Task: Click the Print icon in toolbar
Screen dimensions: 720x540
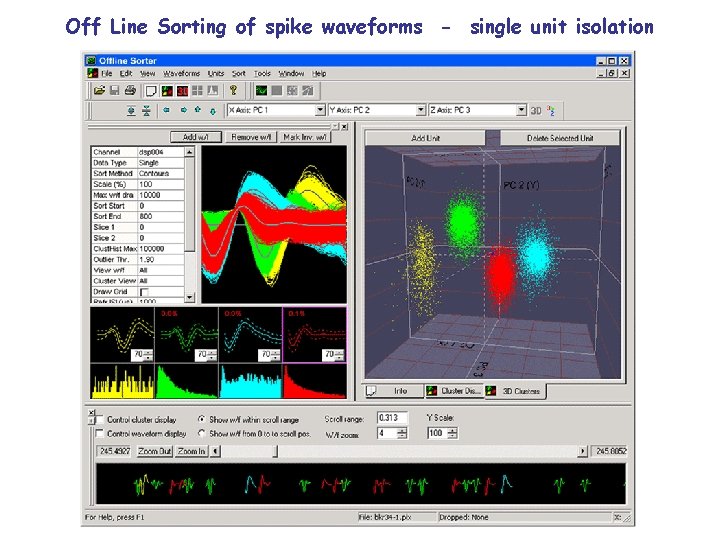Action: (x=130, y=90)
